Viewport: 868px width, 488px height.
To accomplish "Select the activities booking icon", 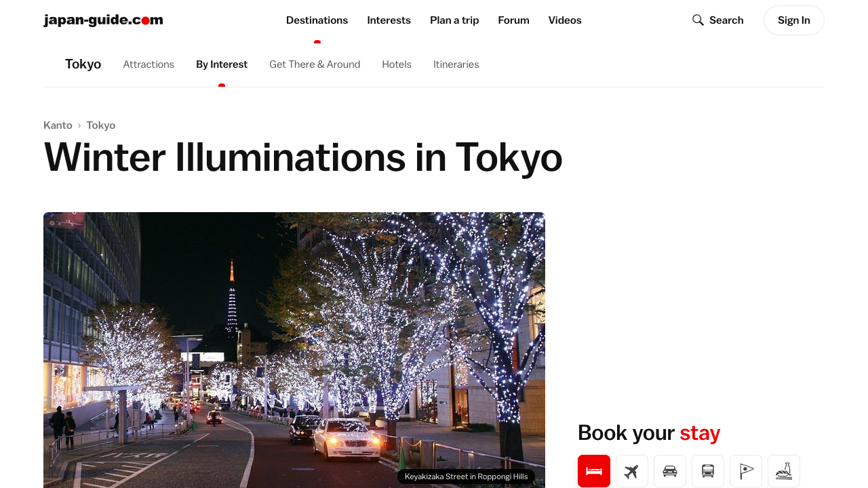I will 784,471.
